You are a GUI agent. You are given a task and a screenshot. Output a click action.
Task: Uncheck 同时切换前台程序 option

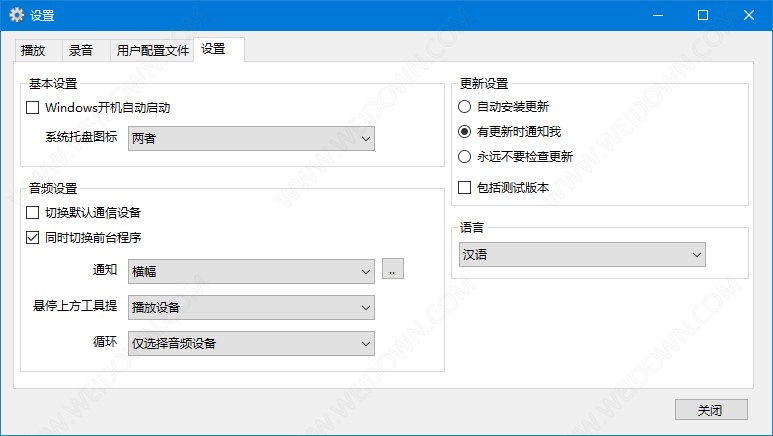(x=32, y=238)
